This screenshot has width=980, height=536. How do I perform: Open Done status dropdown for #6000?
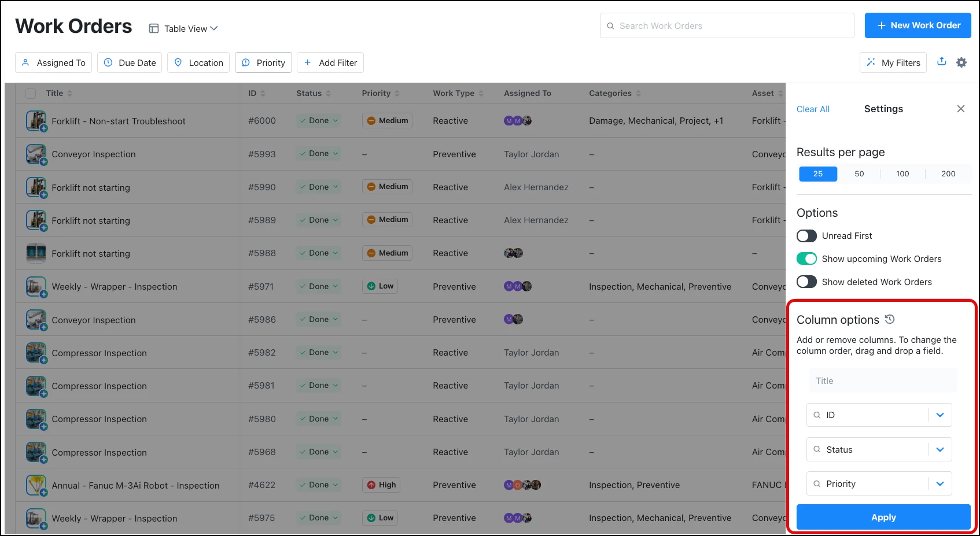tap(319, 121)
